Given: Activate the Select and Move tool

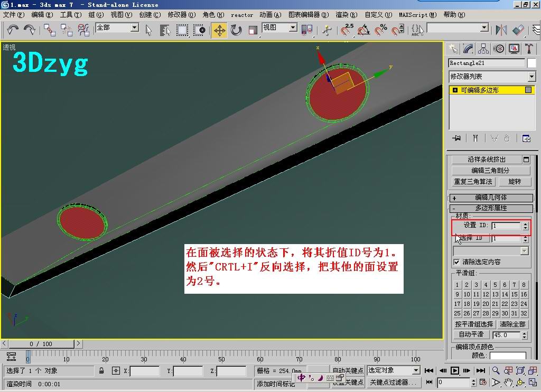Looking at the screenshot, I should (219, 30).
